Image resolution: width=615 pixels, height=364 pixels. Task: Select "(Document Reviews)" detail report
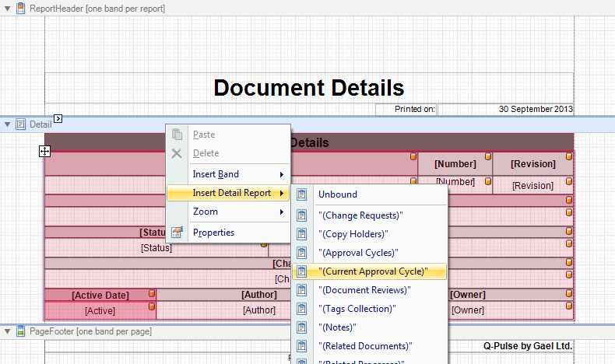point(370,290)
